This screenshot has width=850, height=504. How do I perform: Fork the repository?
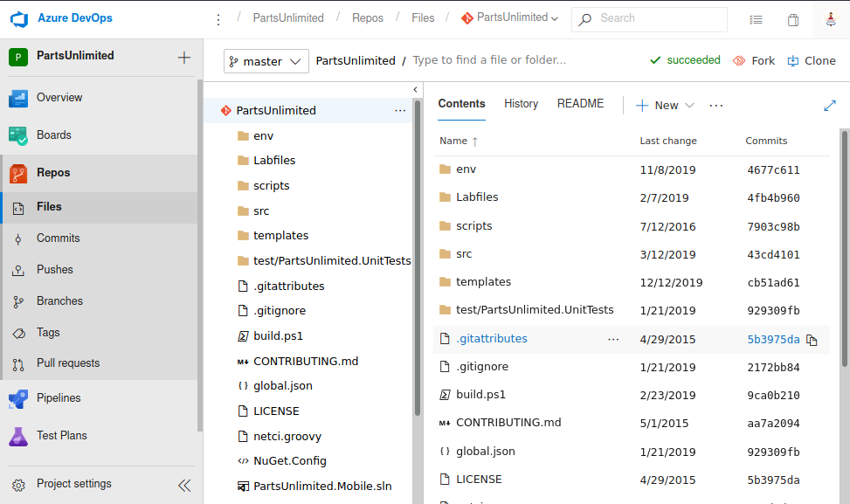(x=754, y=60)
